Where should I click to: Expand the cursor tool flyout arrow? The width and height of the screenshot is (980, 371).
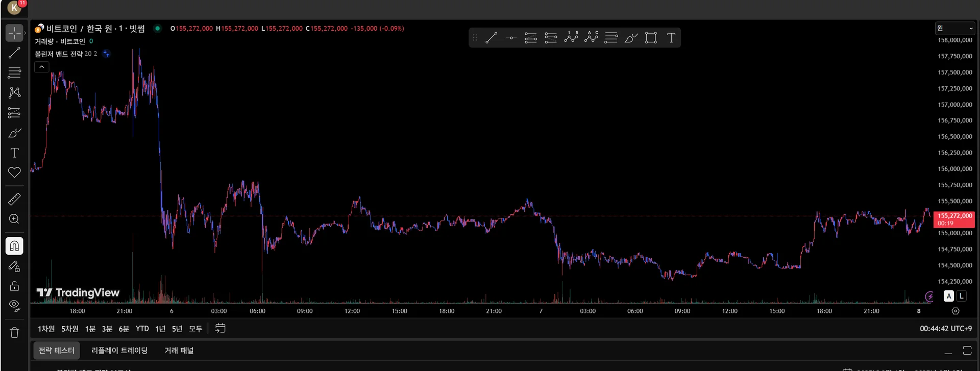(x=25, y=33)
